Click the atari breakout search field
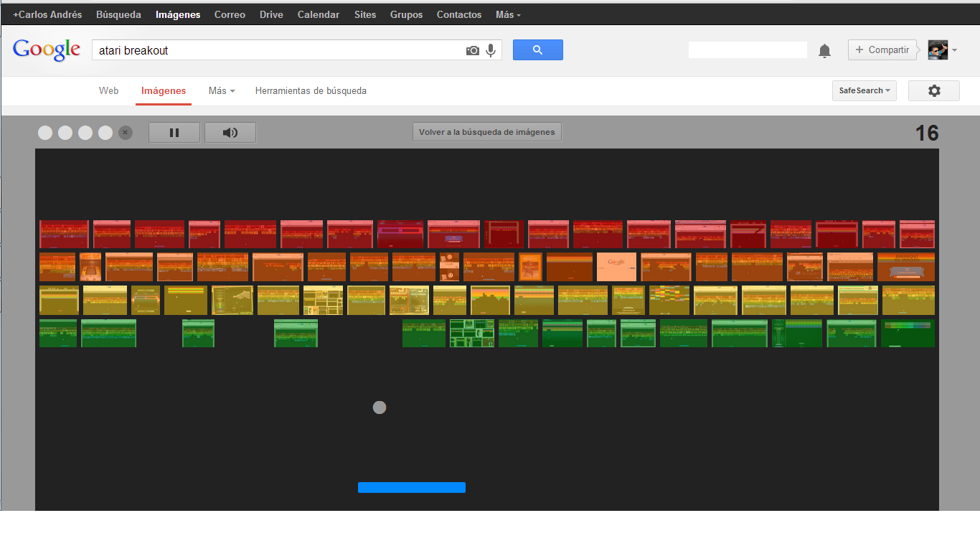980x551 pixels. click(280, 50)
